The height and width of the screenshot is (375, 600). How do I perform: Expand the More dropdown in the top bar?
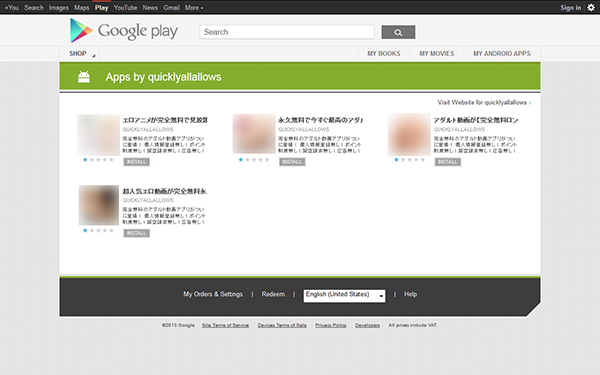pyautogui.click(x=194, y=8)
